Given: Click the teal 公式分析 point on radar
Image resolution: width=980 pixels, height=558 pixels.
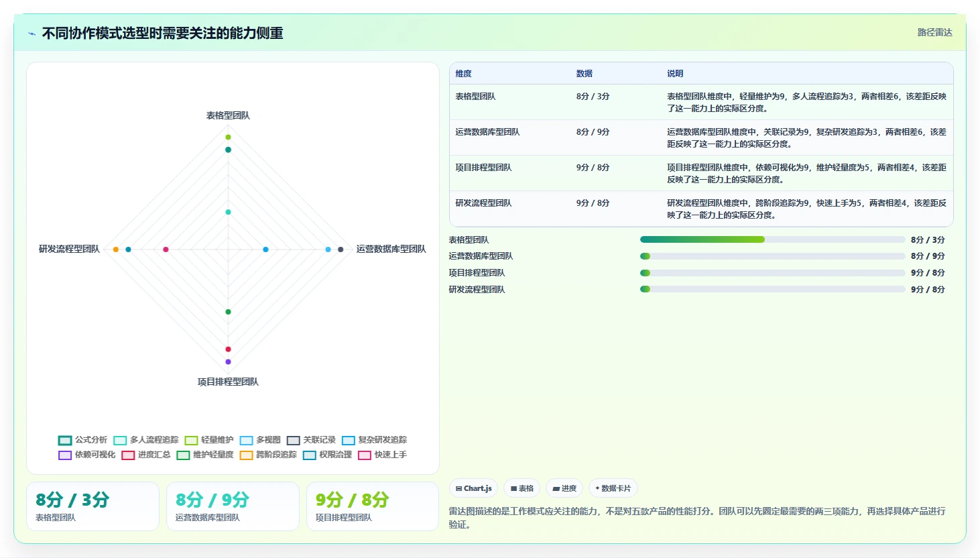Looking at the screenshot, I should (x=228, y=150).
